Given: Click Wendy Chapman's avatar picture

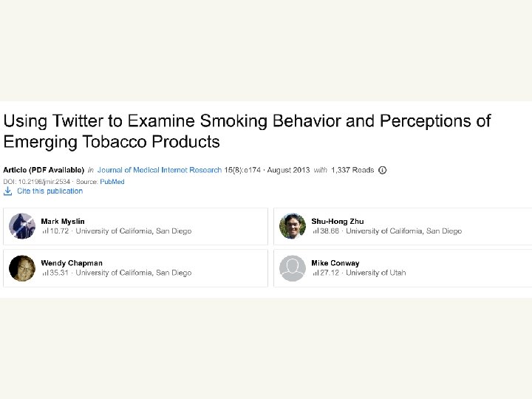Looking at the screenshot, I should pyautogui.click(x=22, y=267).
